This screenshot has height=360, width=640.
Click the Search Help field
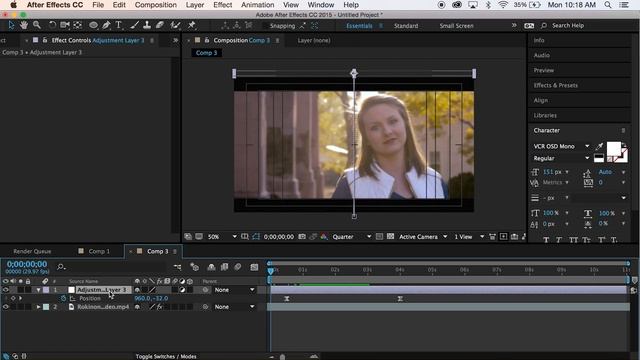pyautogui.click(x=568, y=26)
